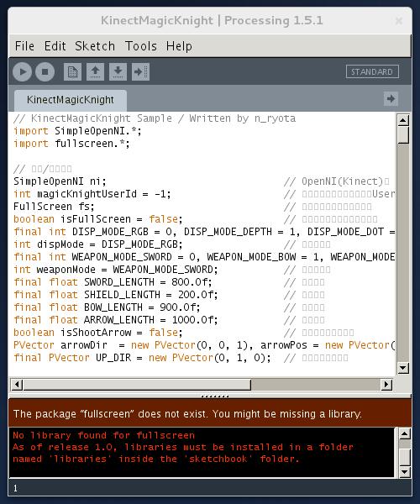420x504 pixels.
Task: Click the horizontal scrollbar right arrow
Action: click(386, 385)
